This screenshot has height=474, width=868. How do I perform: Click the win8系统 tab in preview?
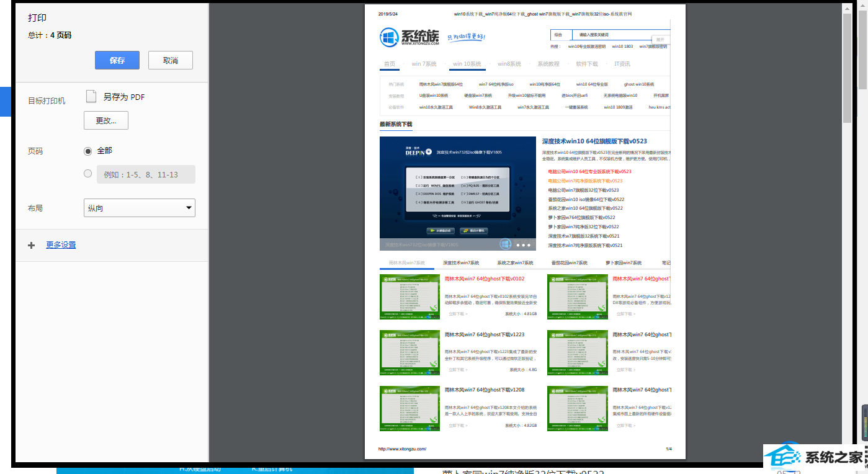(509, 64)
